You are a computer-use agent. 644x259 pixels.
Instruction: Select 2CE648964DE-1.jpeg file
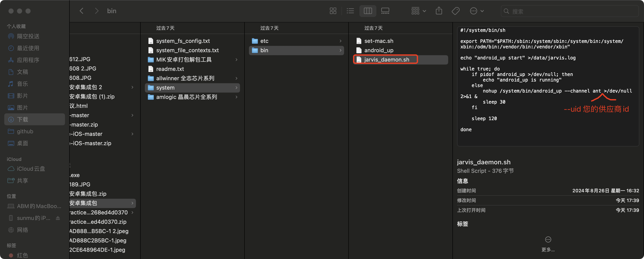tap(103, 250)
